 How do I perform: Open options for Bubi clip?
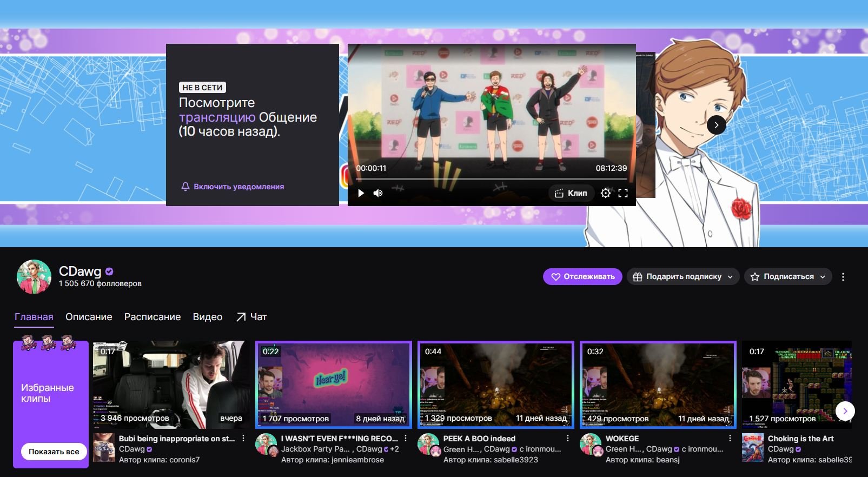pos(243,439)
